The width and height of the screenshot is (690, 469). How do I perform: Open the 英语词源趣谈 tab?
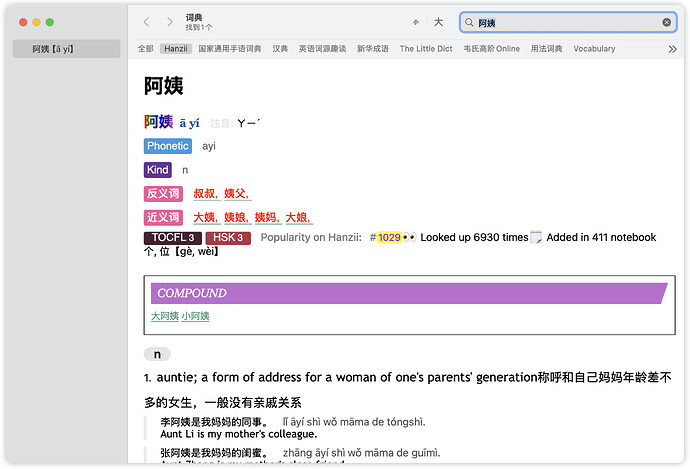click(323, 49)
